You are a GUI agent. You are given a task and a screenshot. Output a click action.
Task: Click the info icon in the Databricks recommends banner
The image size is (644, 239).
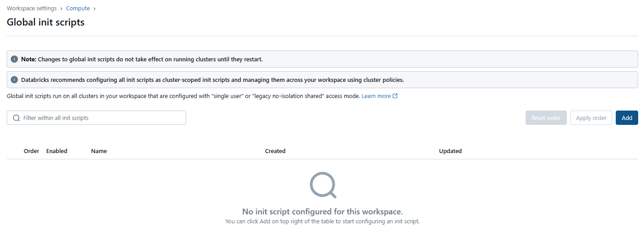[14, 80]
